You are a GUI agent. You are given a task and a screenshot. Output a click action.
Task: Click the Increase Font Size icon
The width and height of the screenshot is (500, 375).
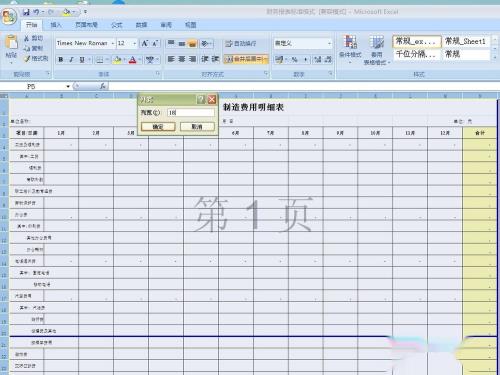145,43
